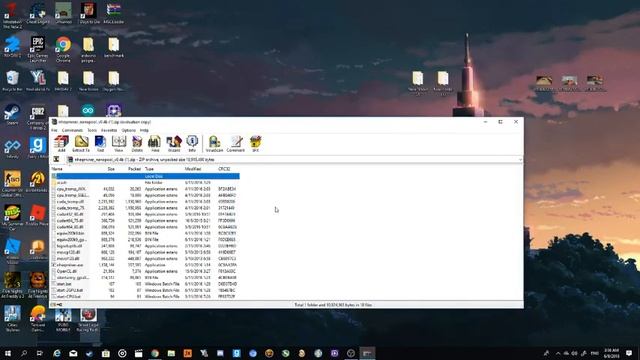
Task: Open Chrome from the taskbar
Action: coord(155,353)
